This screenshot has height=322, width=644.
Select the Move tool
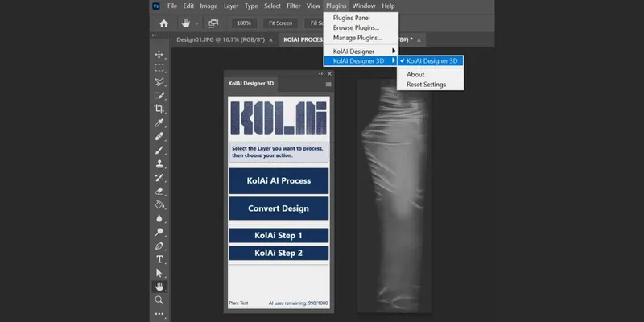(159, 54)
